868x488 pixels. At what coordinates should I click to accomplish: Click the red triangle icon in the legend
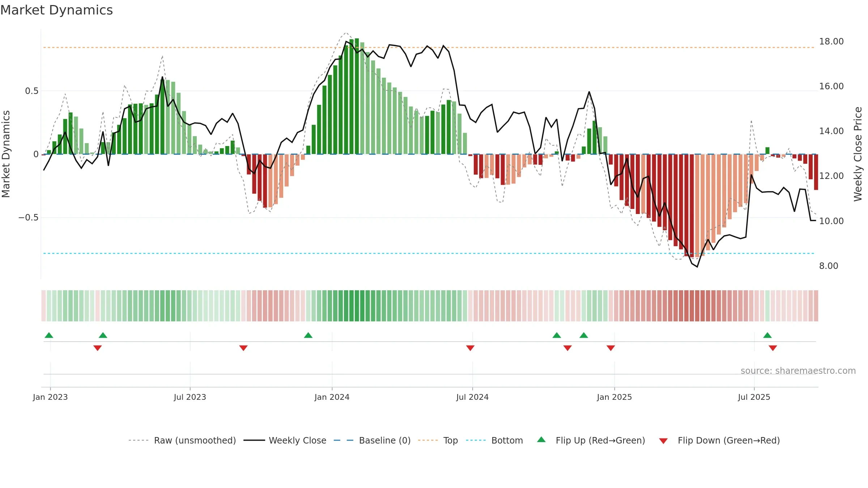(x=663, y=441)
